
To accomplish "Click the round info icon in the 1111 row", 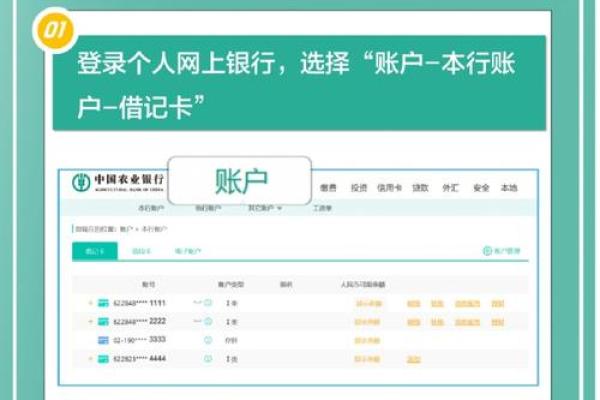I will (208, 303).
